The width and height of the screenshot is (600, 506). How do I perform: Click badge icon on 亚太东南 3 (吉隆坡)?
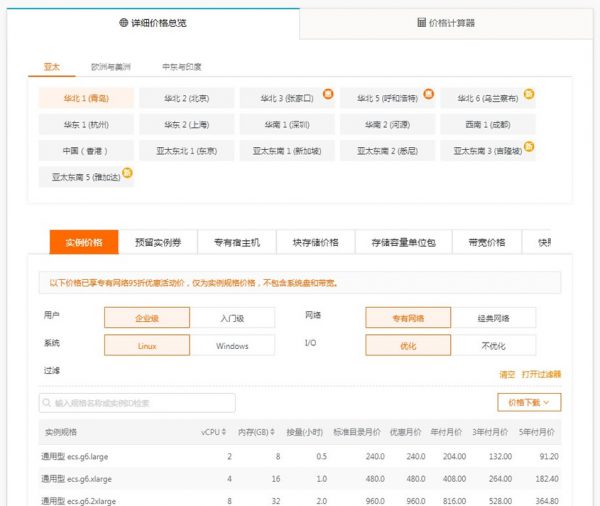(x=529, y=146)
